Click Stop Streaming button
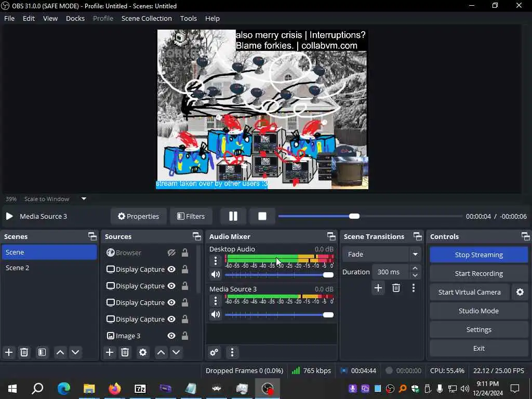 pyautogui.click(x=478, y=255)
